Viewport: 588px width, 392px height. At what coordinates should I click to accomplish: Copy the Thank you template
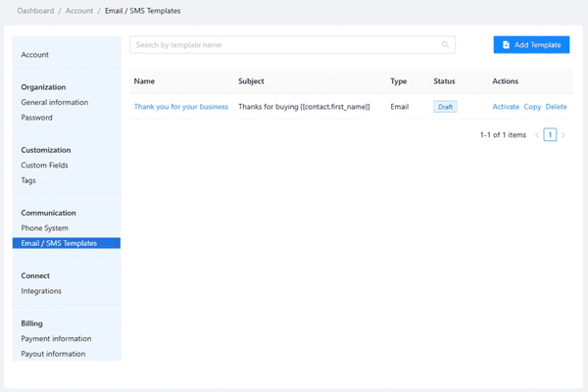click(x=532, y=107)
